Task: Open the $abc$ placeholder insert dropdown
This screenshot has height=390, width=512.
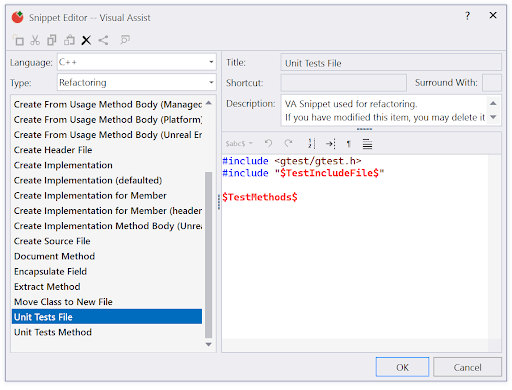Action: (x=239, y=144)
